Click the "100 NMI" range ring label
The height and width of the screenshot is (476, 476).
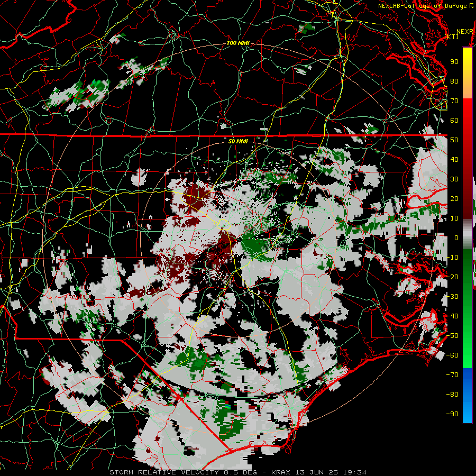point(238,43)
